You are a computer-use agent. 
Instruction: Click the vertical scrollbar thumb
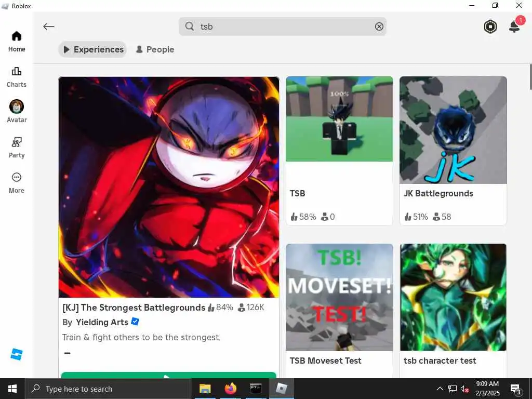tap(530, 77)
